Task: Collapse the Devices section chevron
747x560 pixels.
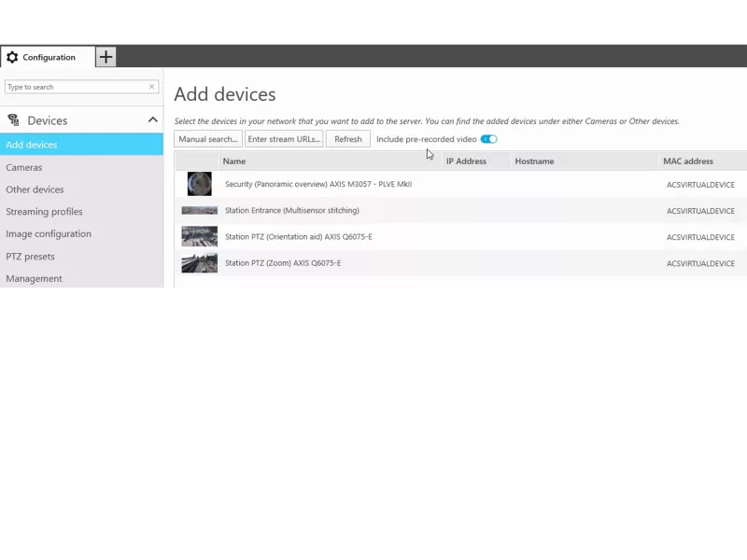Action: pos(152,120)
